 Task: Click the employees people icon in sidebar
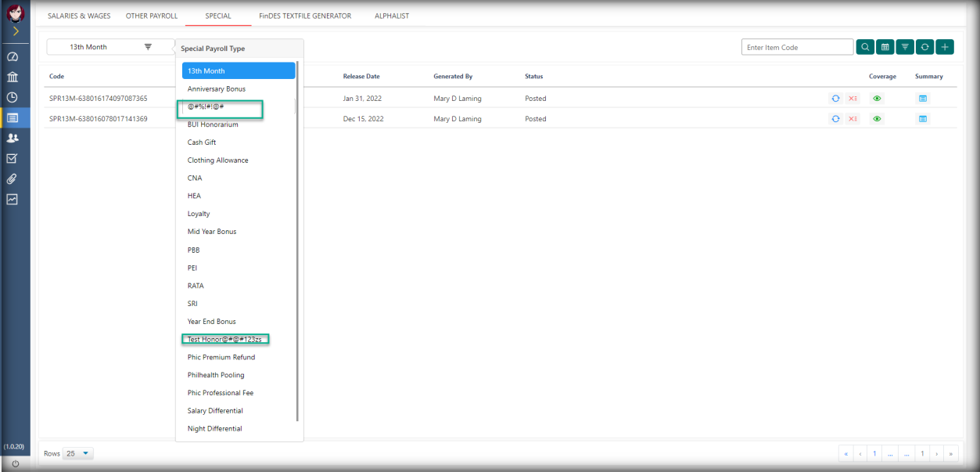point(13,138)
